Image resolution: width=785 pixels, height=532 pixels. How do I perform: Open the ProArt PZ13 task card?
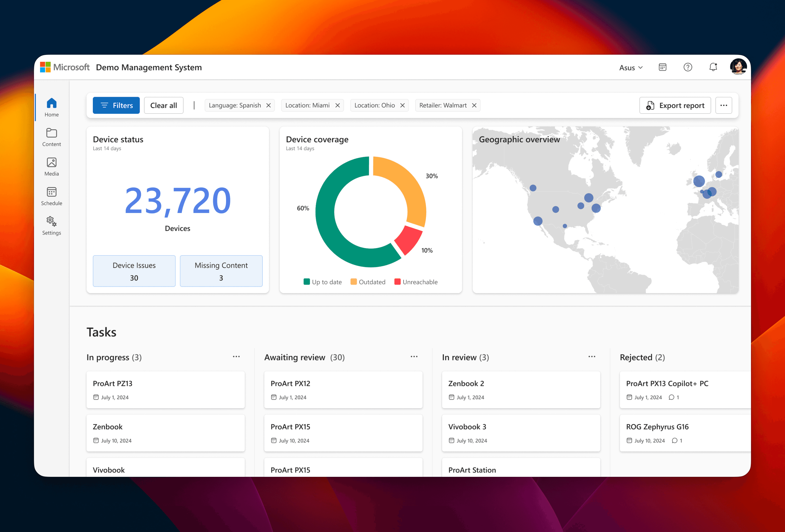coord(165,389)
